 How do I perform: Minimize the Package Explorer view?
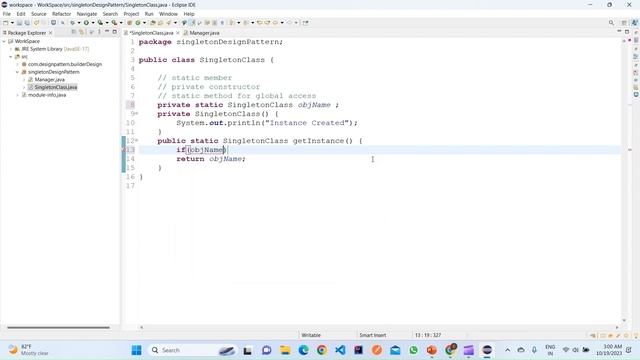pos(107,32)
